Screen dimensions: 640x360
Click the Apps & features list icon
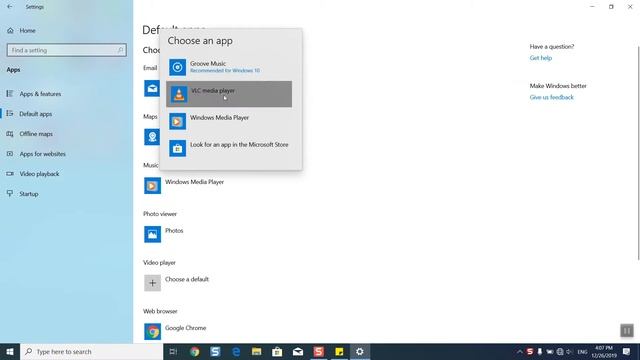(x=10, y=93)
